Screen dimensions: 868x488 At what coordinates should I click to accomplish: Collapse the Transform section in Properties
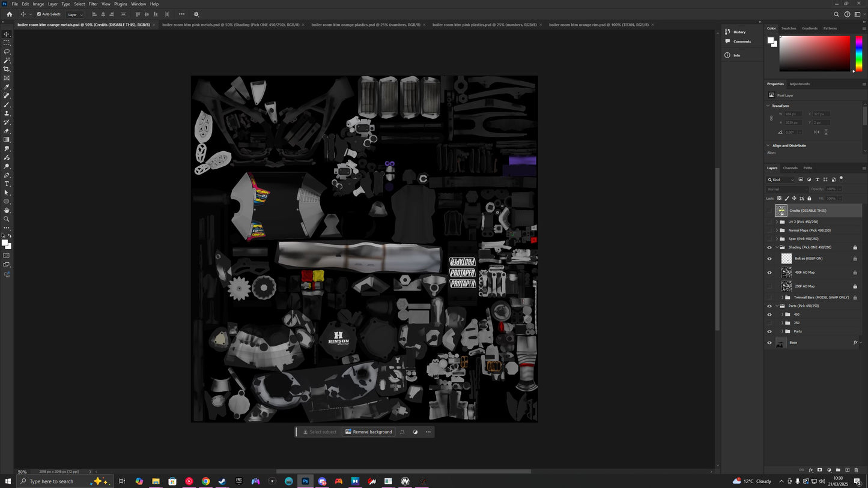point(768,106)
